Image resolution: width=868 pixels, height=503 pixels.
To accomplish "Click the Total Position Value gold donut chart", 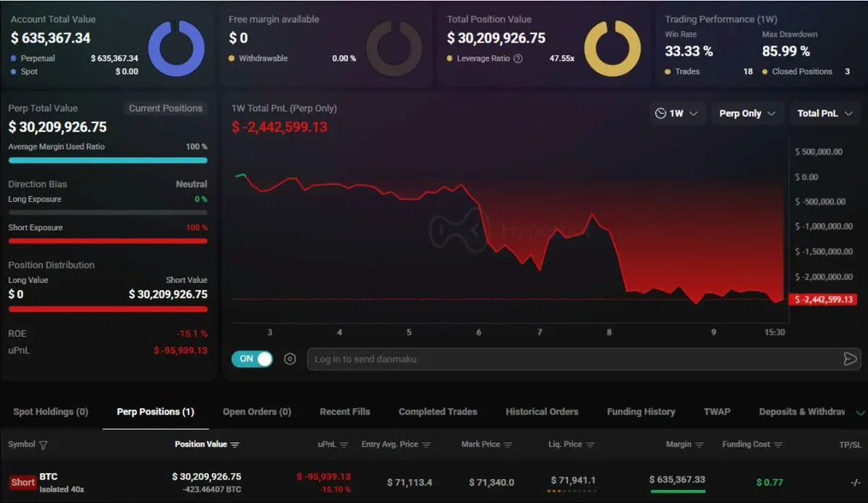I will point(612,48).
